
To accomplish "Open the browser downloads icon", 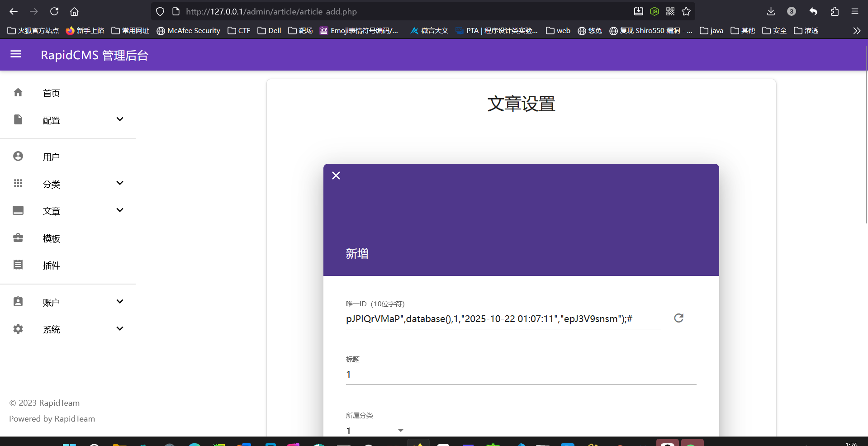I will [771, 11].
